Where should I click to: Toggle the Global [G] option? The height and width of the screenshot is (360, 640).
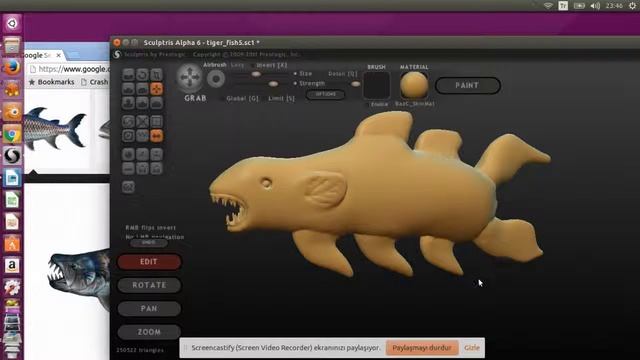pos(242,98)
